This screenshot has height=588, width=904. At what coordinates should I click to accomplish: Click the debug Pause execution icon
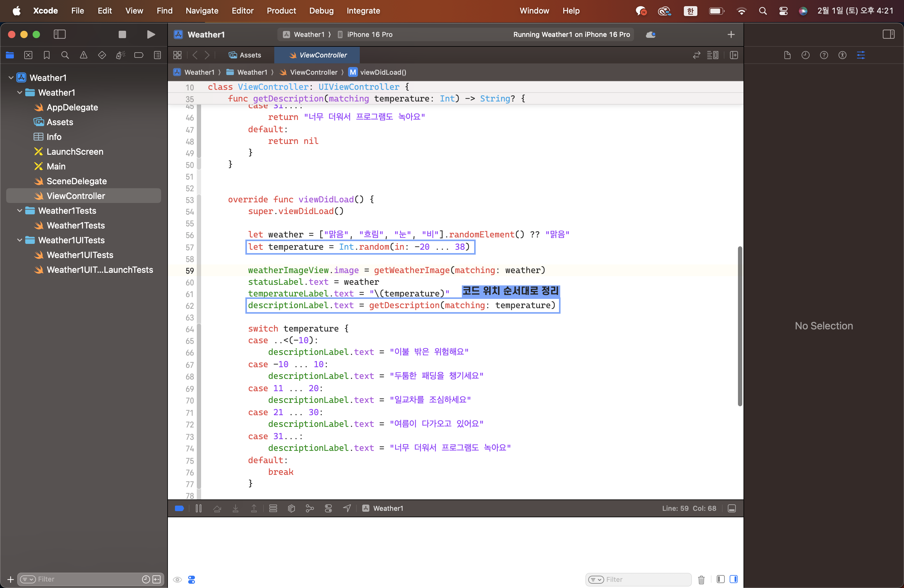click(x=198, y=508)
